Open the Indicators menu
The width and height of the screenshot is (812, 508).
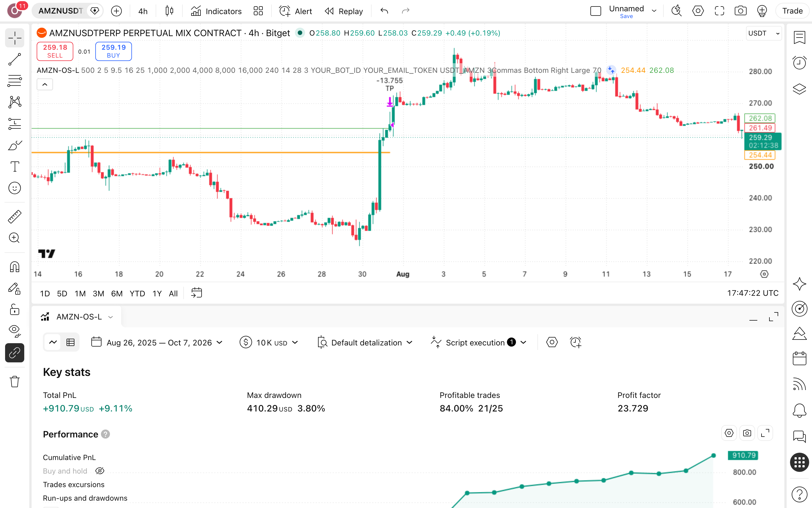[x=217, y=11]
